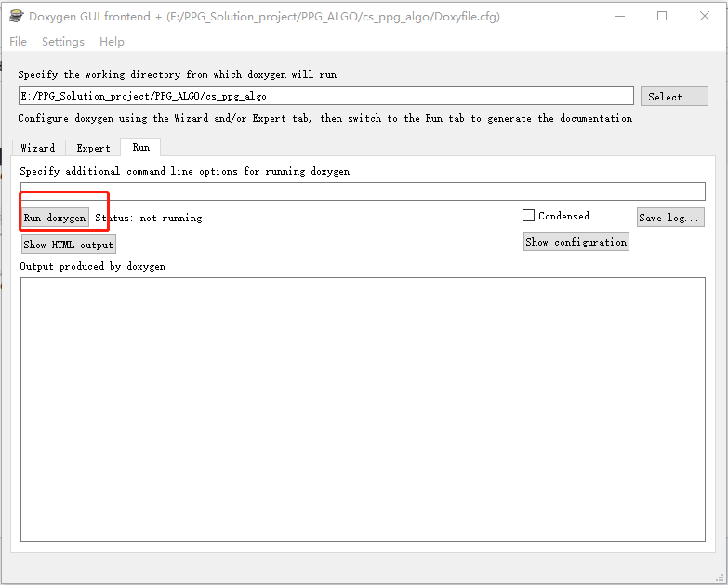Image resolution: width=728 pixels, height=585 pixels.
Task: Focus the additional command line options field
Action: tap(363, 192)
